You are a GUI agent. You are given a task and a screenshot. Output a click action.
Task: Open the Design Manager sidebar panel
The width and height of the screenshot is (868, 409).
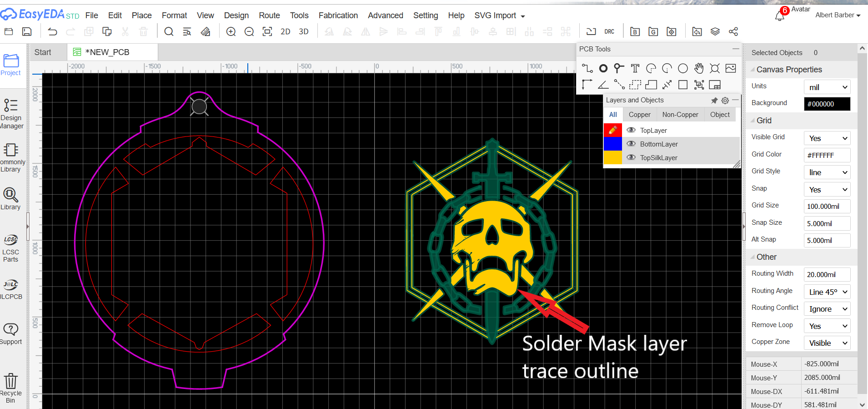point(11,114)
